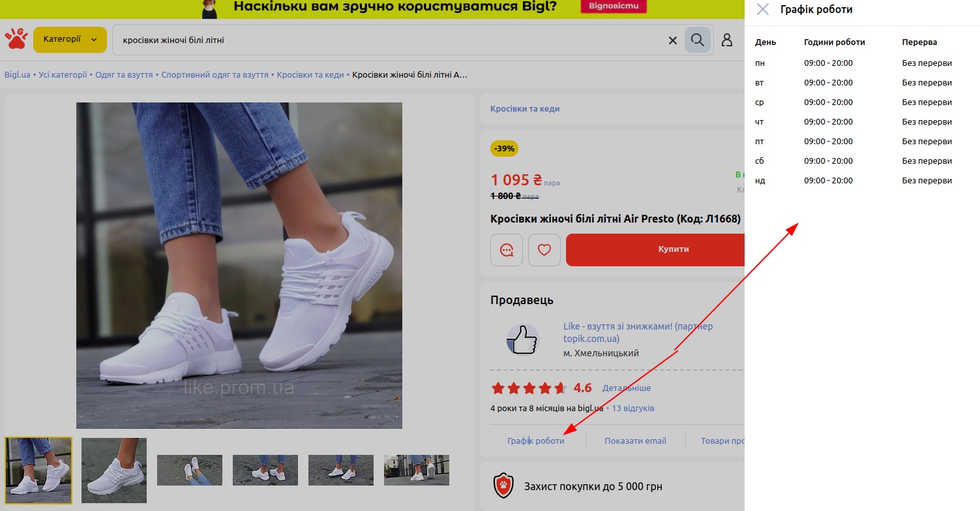980x511 pixels.
Task: Click the product title Air Presto
Action: [x=616, y=219]
